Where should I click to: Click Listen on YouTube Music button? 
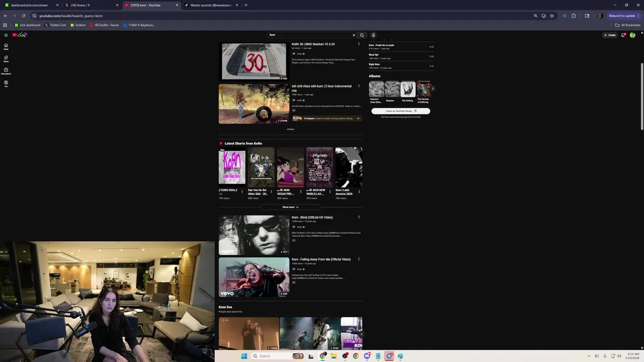pyautogui.click(x=401, y=111)
